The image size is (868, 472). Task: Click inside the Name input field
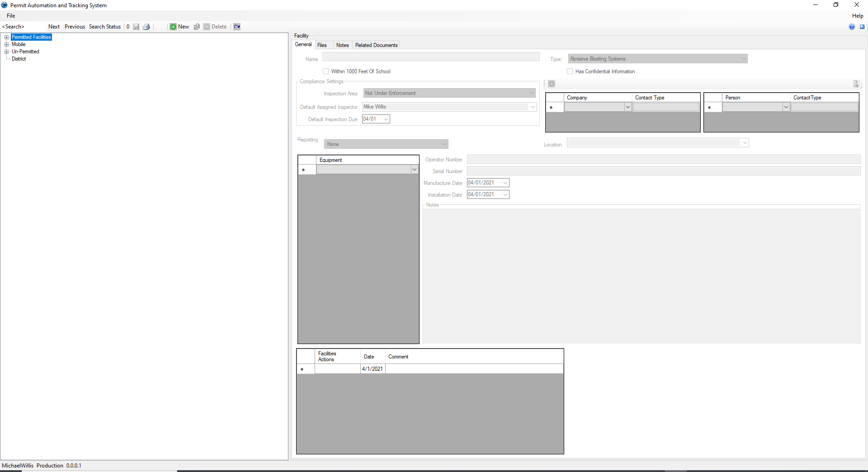click(x=431, y=57)
